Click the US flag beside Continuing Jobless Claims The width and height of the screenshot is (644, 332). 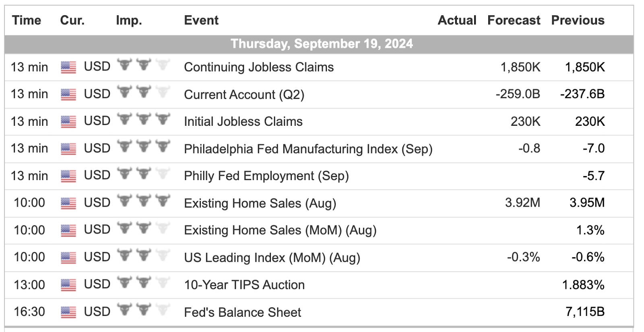coord(68,67)
